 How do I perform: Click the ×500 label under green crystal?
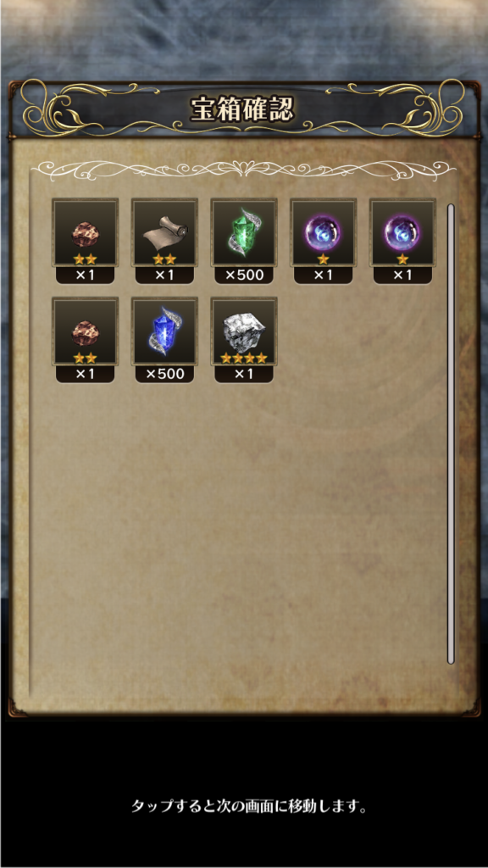(244, 275)
